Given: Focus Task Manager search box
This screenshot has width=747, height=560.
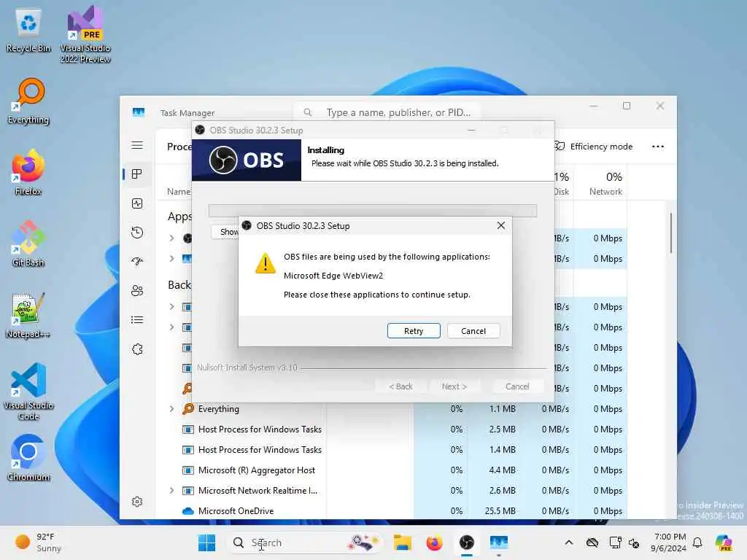Looking at the screenshot, I should pos(387,112).
